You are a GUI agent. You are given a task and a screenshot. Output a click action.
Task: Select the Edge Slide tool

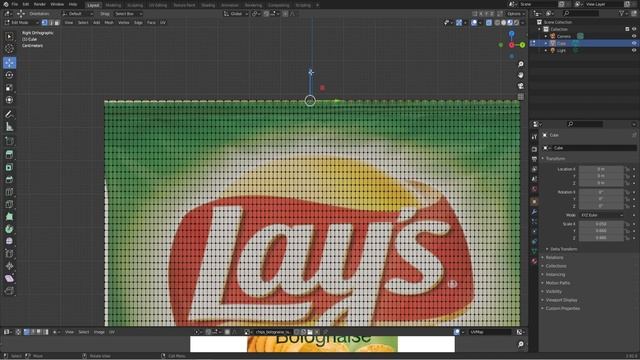pos(9,254)
